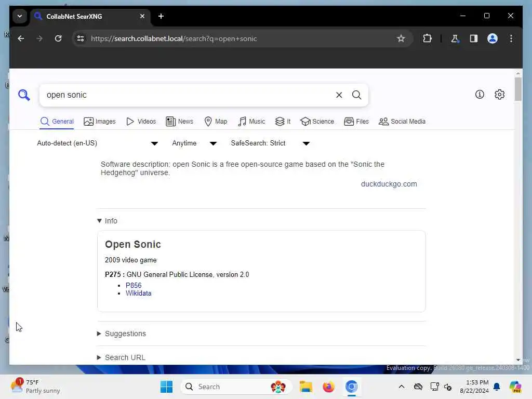Click the cloud sync tray icon
This screenshot has width=532, height=399.
418,387
